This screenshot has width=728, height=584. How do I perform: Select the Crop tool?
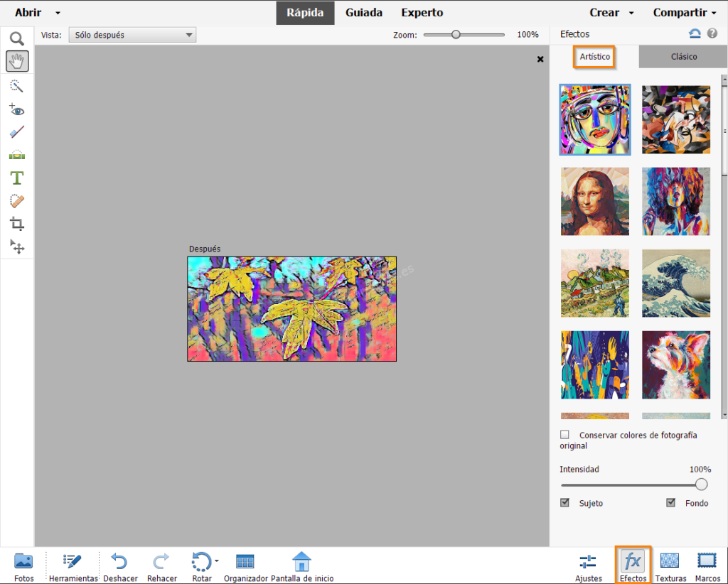tap(17, 224)
